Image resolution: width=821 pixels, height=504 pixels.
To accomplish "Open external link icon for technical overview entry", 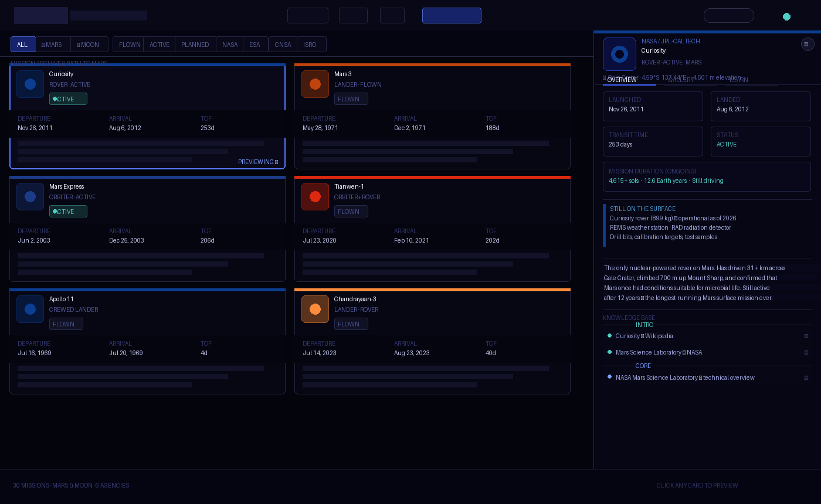I will pyautogui.click(x=806, y=377).
